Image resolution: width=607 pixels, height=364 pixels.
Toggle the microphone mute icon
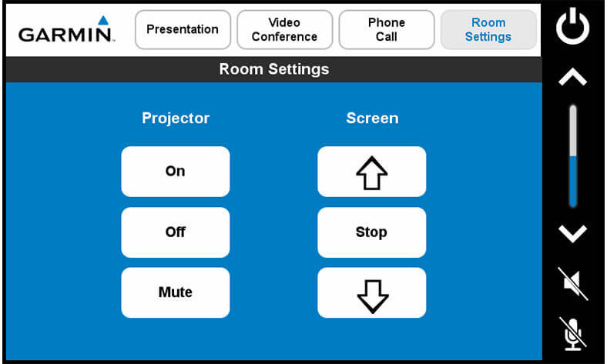point(574,333)
